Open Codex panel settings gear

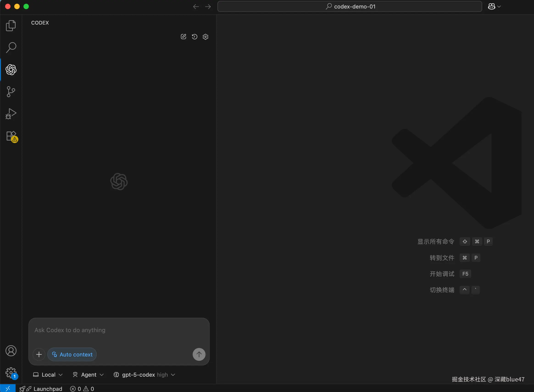pyautogui.click(x=205, y=37)
